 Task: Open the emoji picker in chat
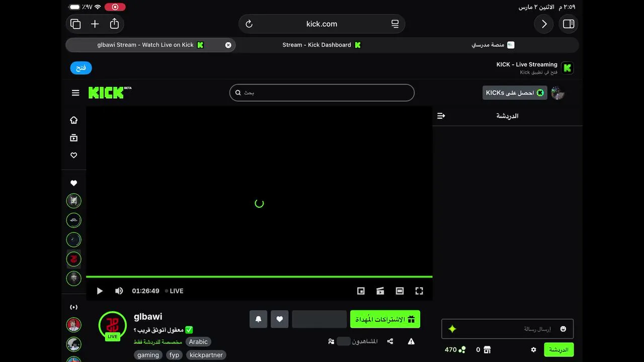(x=563, y=329)
